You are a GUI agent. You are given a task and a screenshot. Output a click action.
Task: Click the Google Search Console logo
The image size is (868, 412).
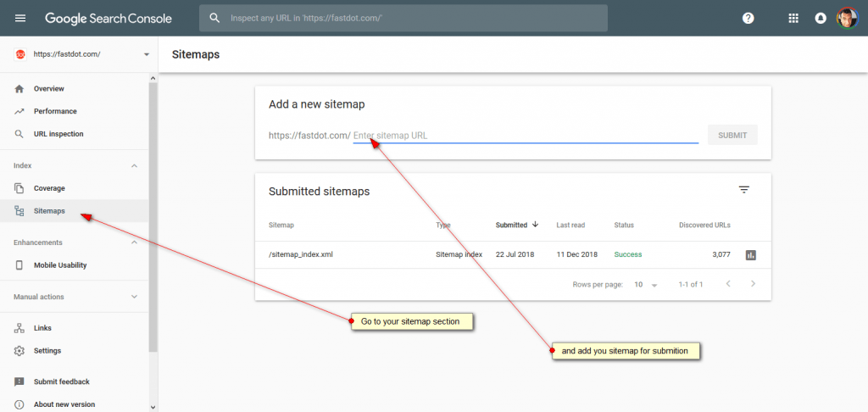tap(108, 19)
